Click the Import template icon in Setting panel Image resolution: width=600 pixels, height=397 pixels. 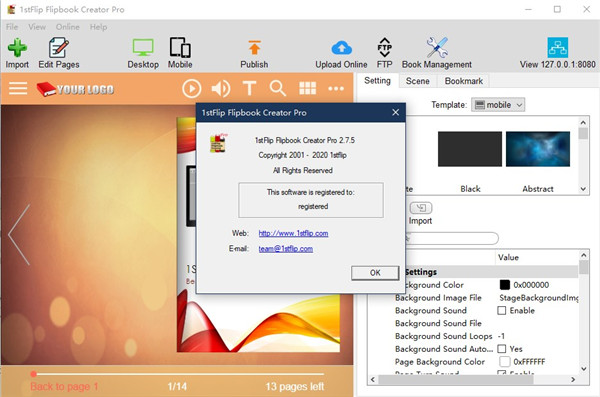point(421,208)
